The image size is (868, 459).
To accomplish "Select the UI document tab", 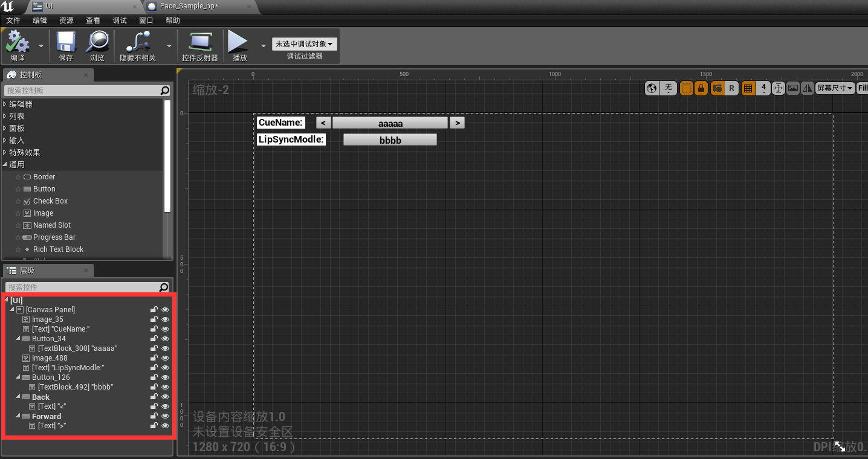I will click(x=83, y=7).
